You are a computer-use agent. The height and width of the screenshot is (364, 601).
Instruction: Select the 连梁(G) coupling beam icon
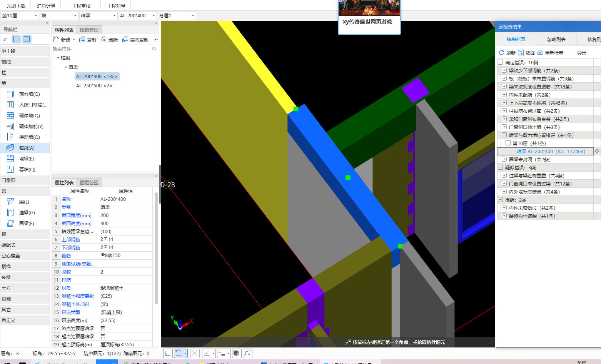(10, 212)
